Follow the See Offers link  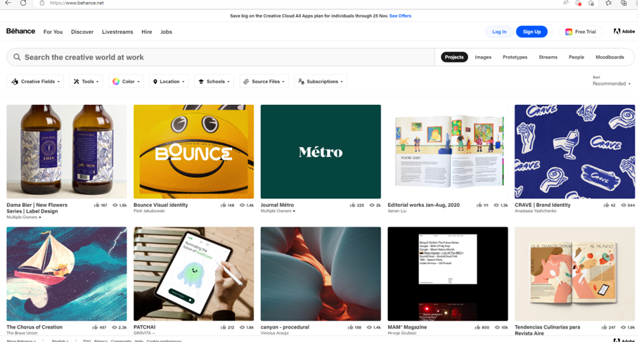click(x=400, y=15)
